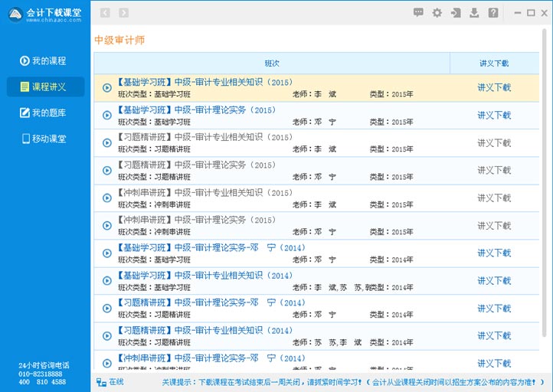Download 讲义 for 习题精讲班 审计专业相关知识 2015
The width and height of the screenshot is (553, 392).
click(x=494, y=142)
